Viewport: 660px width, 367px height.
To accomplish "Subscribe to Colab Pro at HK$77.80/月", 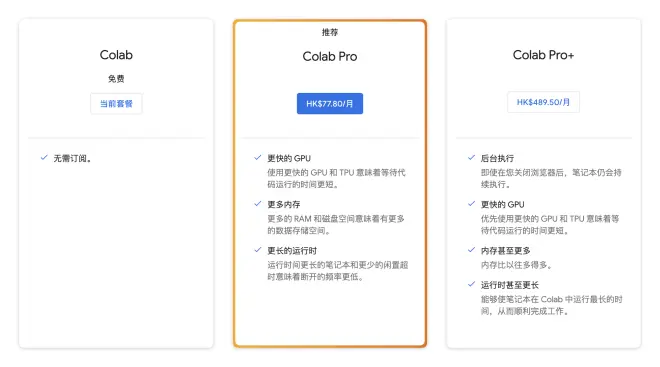I will (x=330, y=104).
